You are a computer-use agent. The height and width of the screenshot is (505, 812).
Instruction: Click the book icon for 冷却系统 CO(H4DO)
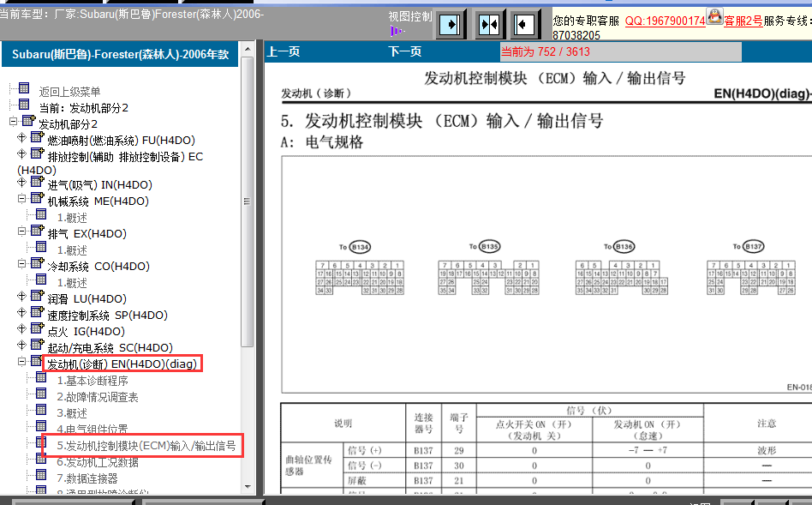[x=38, y=263]
